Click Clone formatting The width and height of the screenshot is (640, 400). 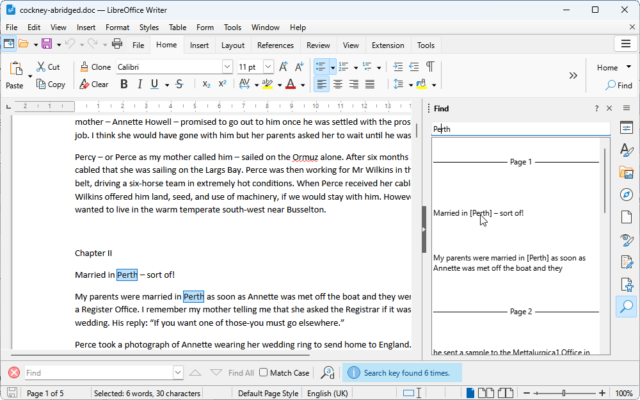pyautogui.click(x=96, y=67)
